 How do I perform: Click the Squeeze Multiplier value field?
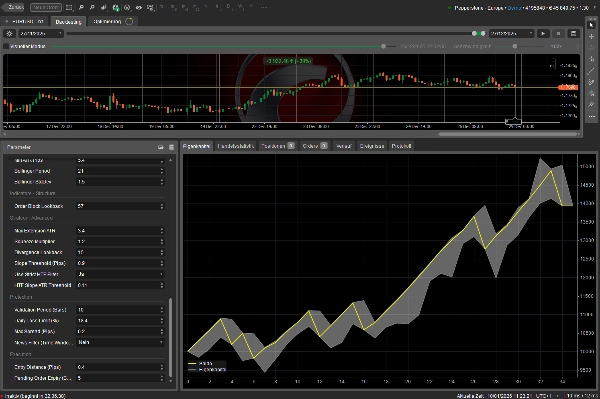pyautogui.click(x=121, y=242)
